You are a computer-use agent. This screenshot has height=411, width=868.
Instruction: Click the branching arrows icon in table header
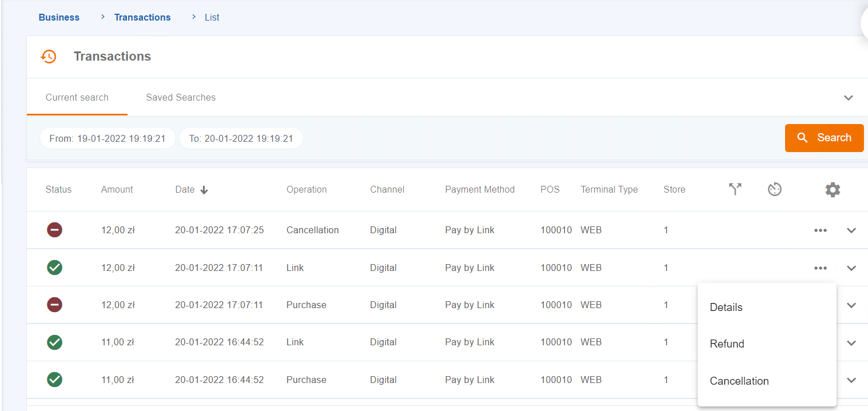coord(735,189)
